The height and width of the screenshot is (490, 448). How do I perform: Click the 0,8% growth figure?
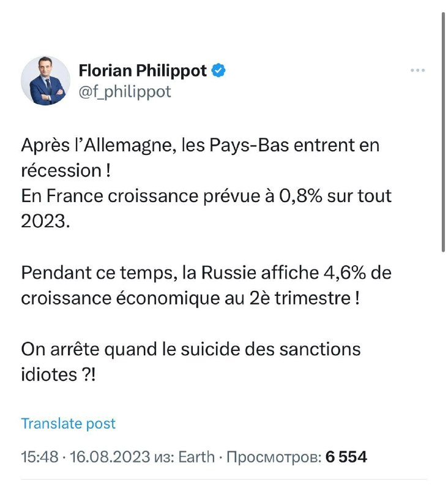point(301,196)
